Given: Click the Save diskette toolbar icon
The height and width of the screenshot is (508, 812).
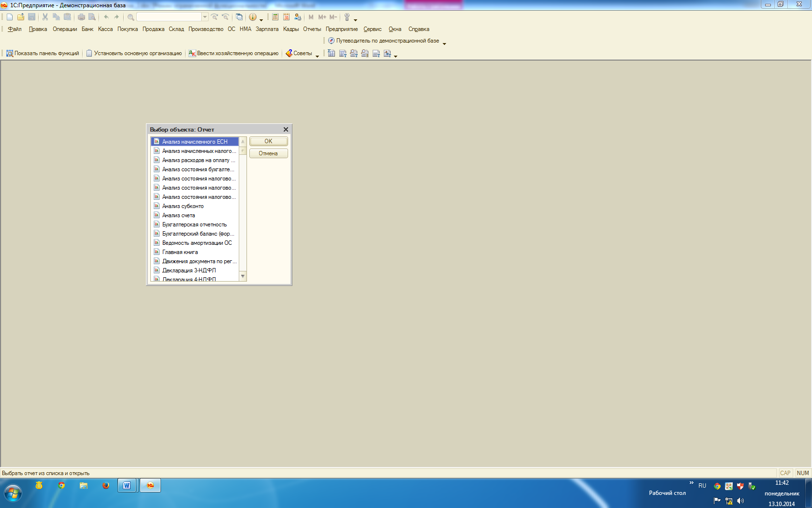Looking at the screenshot, I should click(32, 17).
